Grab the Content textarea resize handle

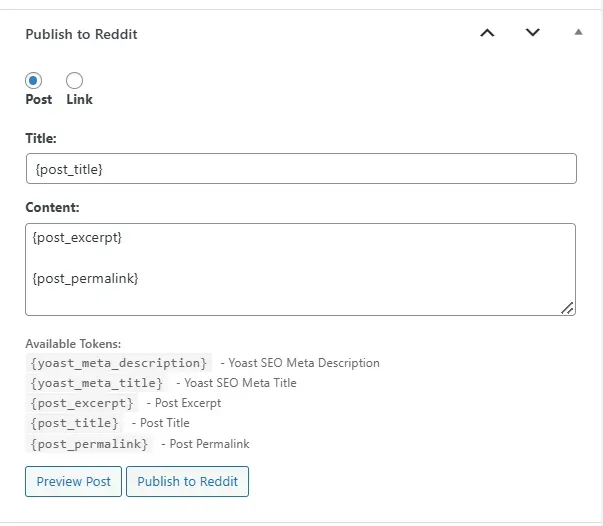tap(567, 308)
